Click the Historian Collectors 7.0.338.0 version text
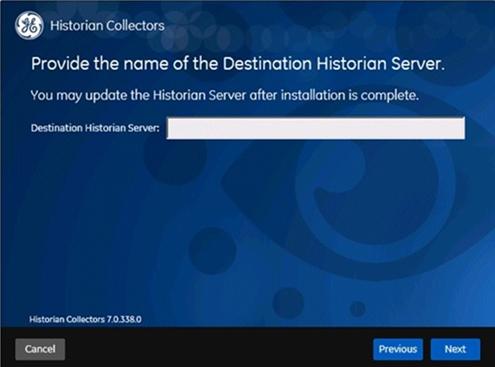Viewport: 495px width, 367px height. tap(85, 319)
